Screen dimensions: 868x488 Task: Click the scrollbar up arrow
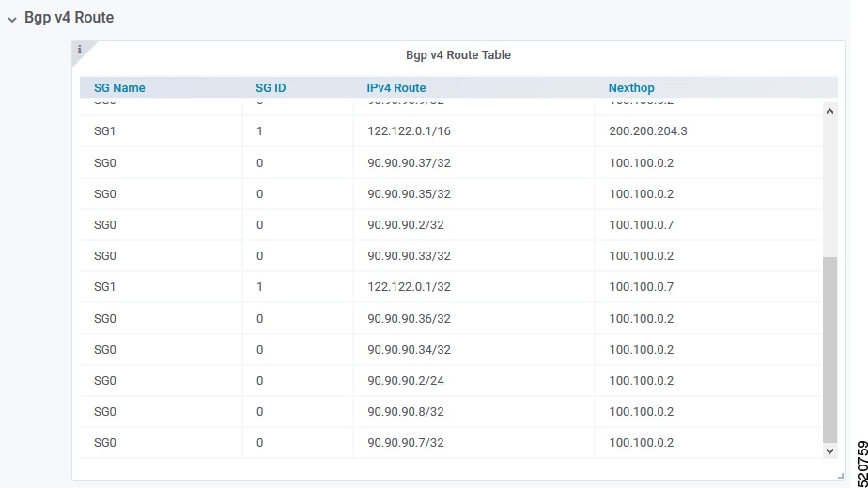pyautogui.click(x=829, y=111)
